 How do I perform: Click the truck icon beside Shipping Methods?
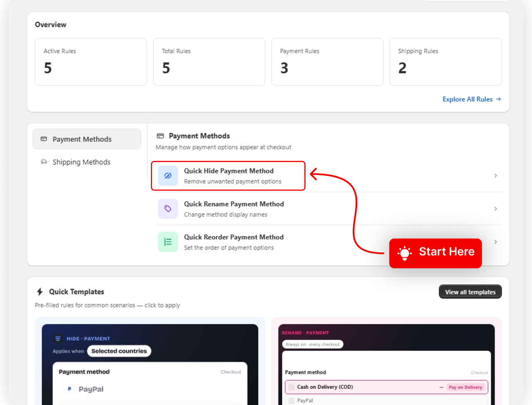tap(44, 162)
